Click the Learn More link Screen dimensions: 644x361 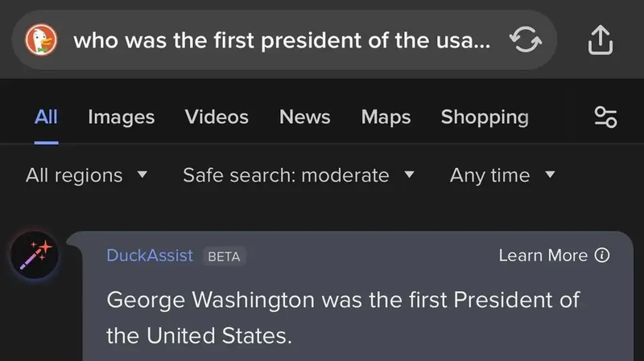coord(543,256)
